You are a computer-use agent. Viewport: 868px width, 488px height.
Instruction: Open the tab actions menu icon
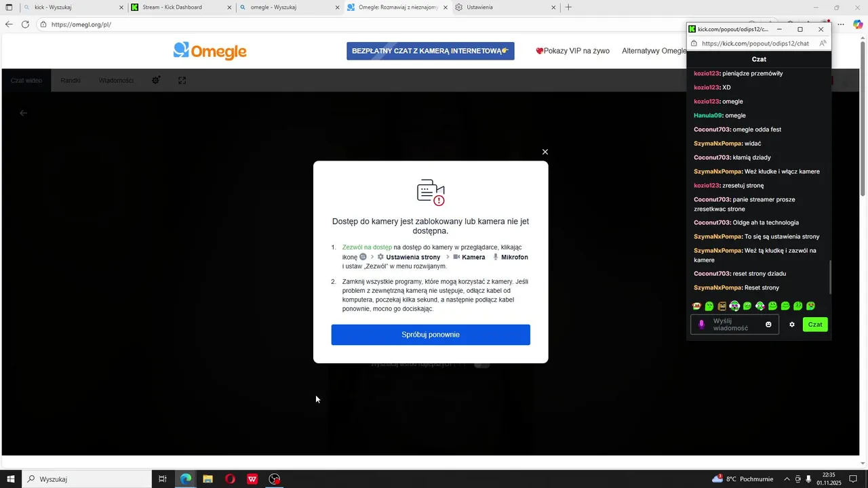[x=9, y=7]
